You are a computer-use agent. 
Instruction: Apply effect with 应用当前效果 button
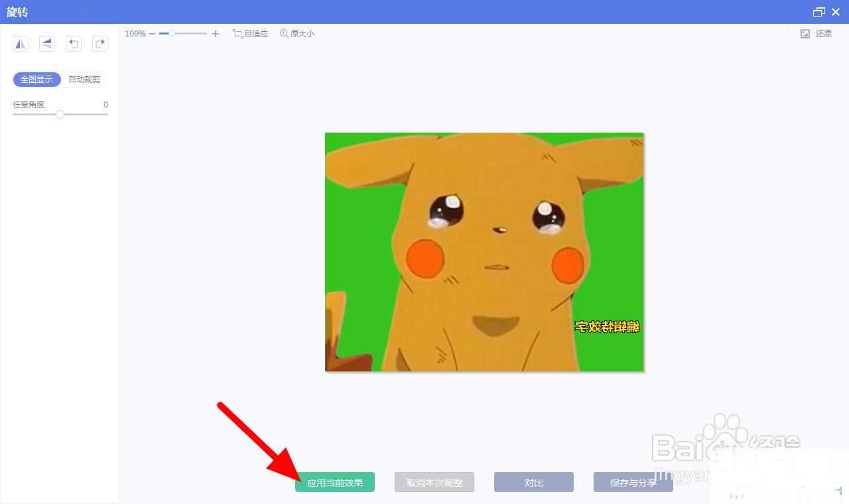(x=335, y=483)
